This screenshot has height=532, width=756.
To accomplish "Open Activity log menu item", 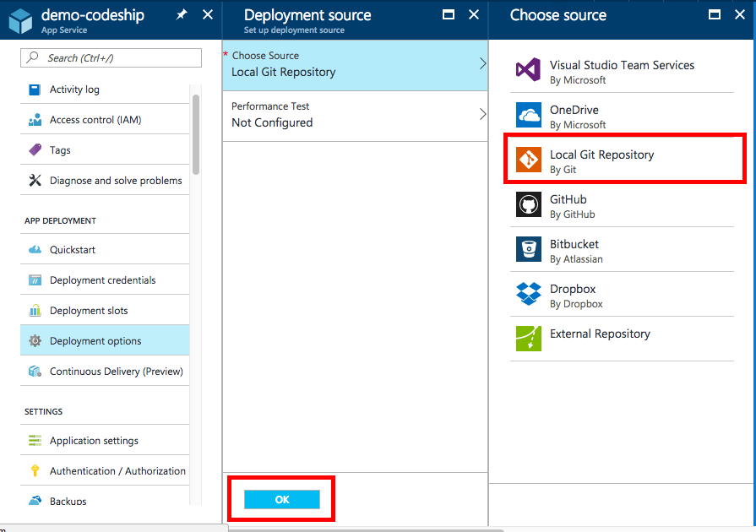I will point(105,90).
